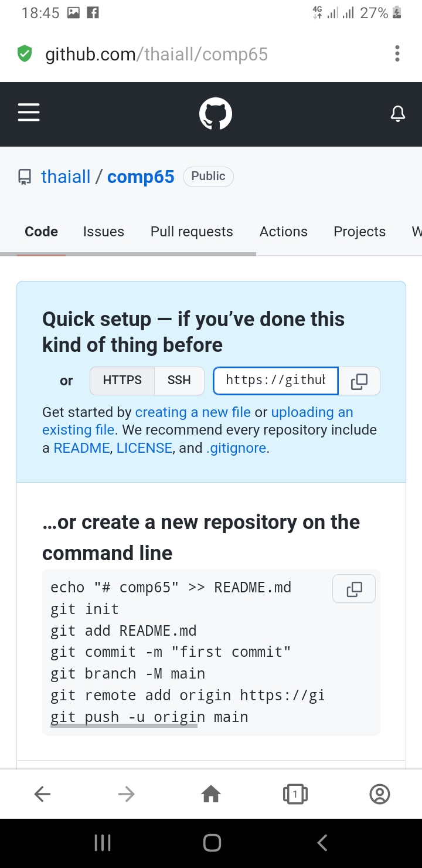Open the GitHub hamburger navigation menu

[28, 113]
